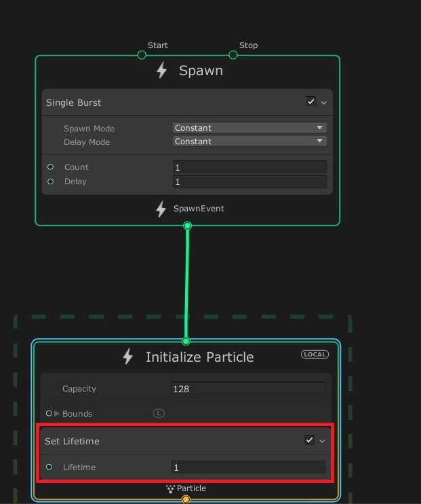Click the Delay input port
This screenshot has height=504, width=421.
tap(50, 182)
